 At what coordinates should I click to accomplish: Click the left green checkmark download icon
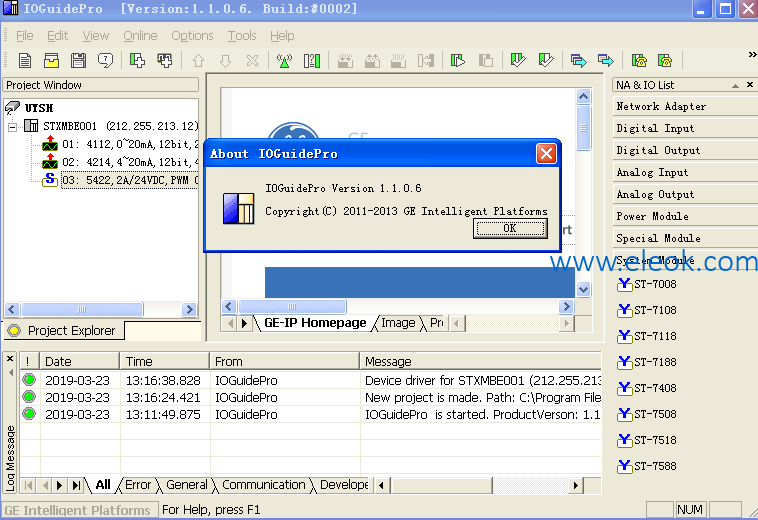[518, 61]
